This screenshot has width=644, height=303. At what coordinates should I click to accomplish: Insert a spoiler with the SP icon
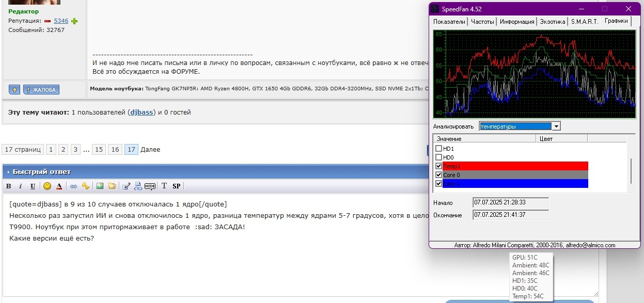(177, 186)
